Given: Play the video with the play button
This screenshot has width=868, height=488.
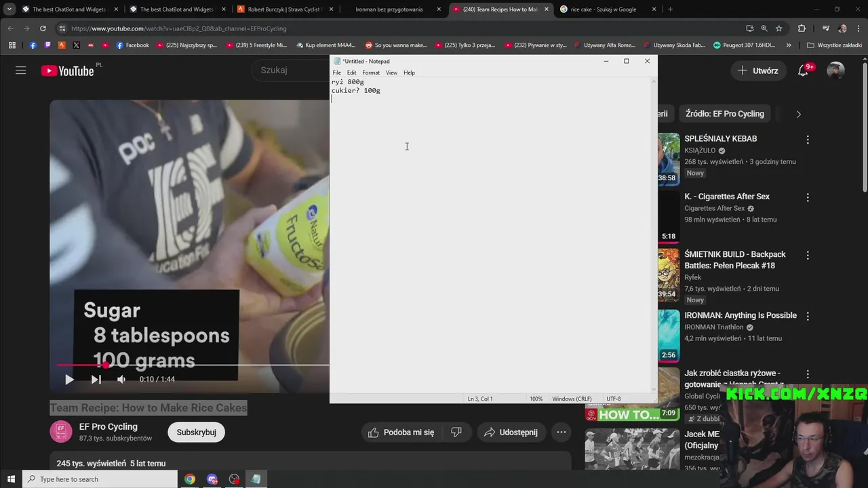Looking at the screenshot, I should [69, 380].
